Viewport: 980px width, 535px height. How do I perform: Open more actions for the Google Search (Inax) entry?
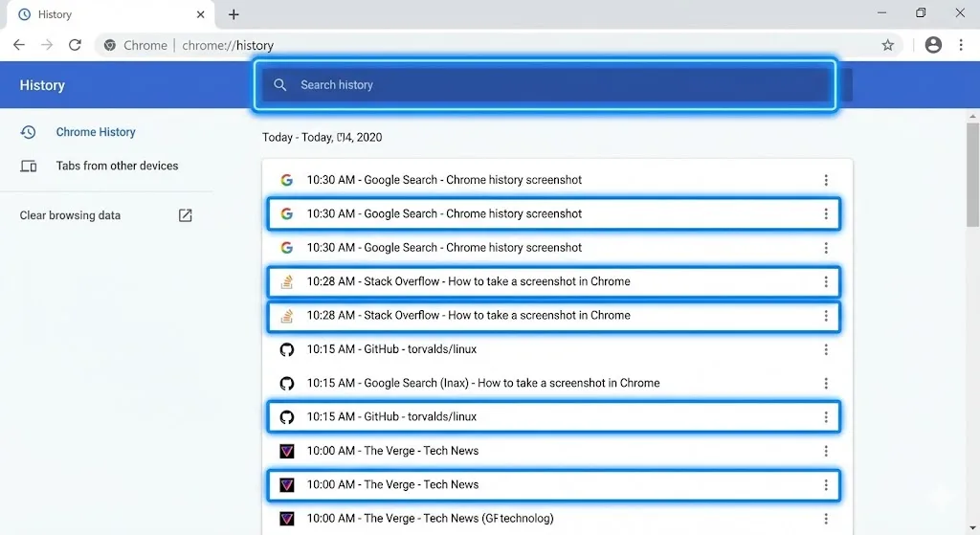(826, 383)
